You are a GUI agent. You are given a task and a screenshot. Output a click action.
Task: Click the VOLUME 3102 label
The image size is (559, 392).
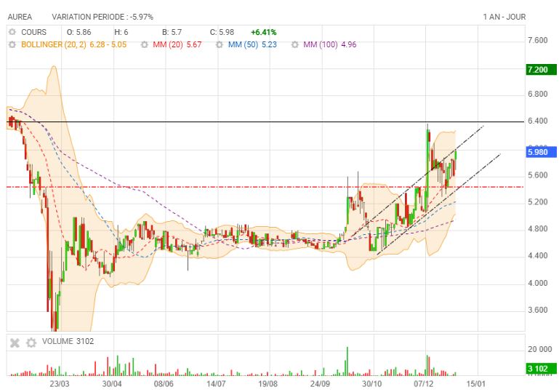coord(68,341)
